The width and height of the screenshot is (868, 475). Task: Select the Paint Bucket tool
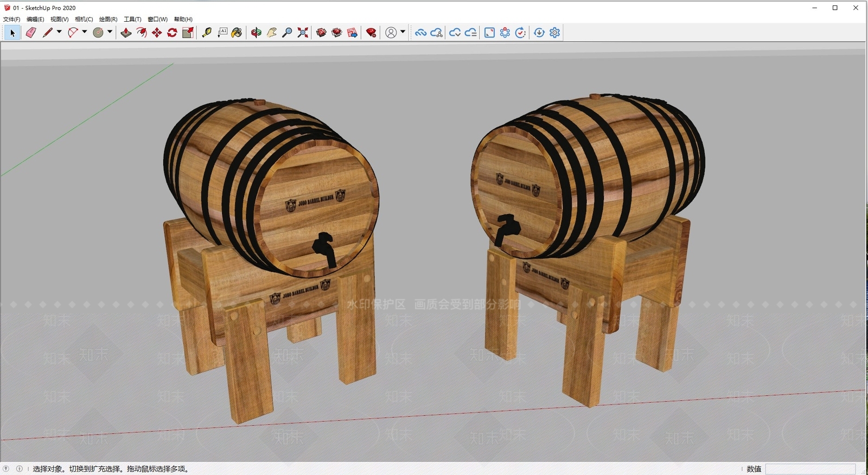(237, 33)
